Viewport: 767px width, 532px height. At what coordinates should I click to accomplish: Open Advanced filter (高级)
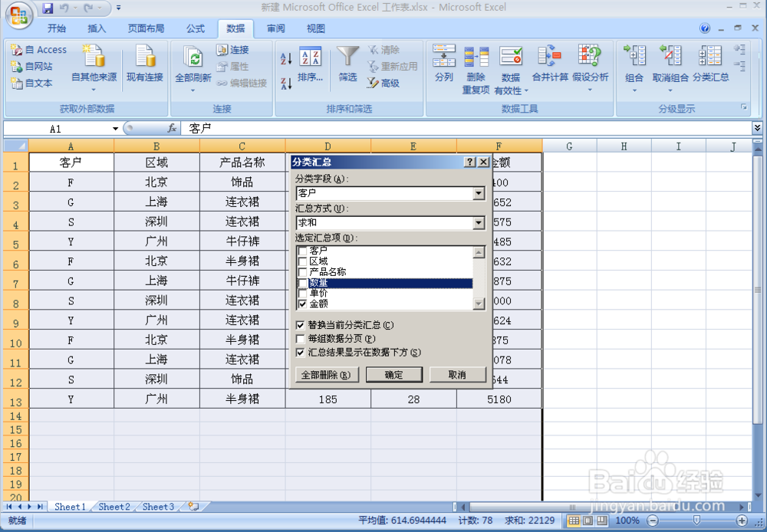[x=383, y=83]
